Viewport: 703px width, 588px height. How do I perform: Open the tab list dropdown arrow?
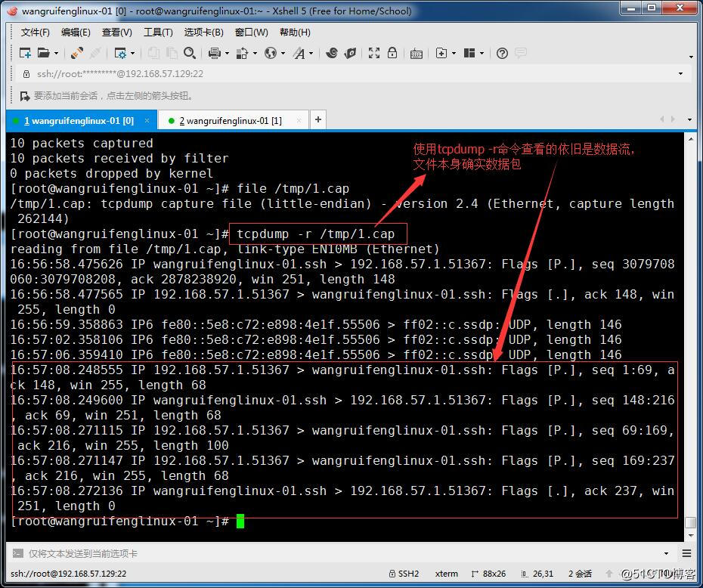tap(689, 119)
